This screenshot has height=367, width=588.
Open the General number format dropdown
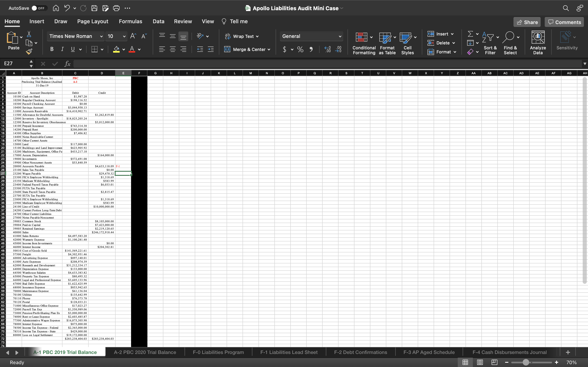pos(340,36)
